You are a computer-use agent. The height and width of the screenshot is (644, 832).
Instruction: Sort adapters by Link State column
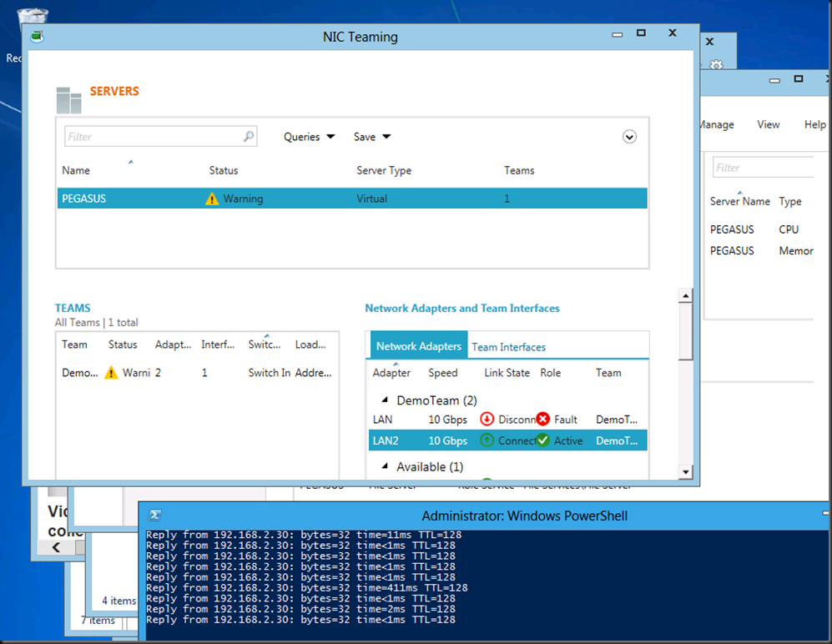click(x=507, y=372)
